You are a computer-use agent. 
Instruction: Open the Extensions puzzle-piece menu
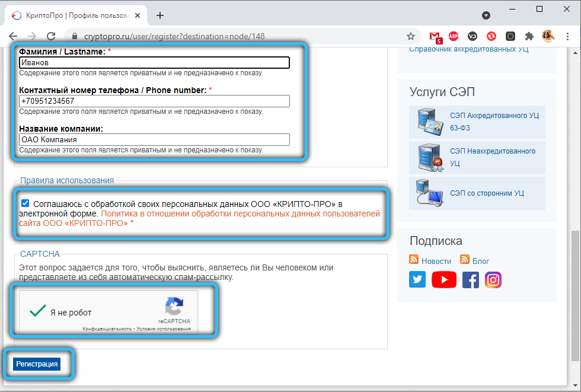pyautogui.click(x=529, y=36)
